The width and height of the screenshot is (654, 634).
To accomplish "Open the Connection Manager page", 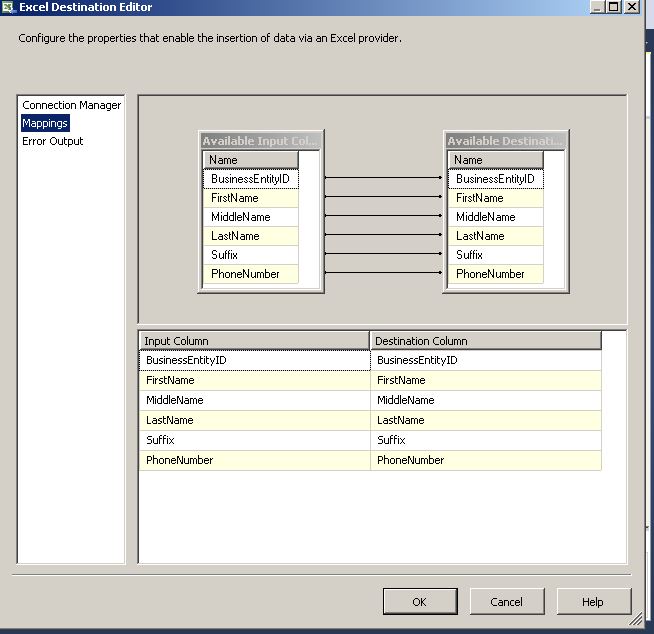I will [71, 105].
